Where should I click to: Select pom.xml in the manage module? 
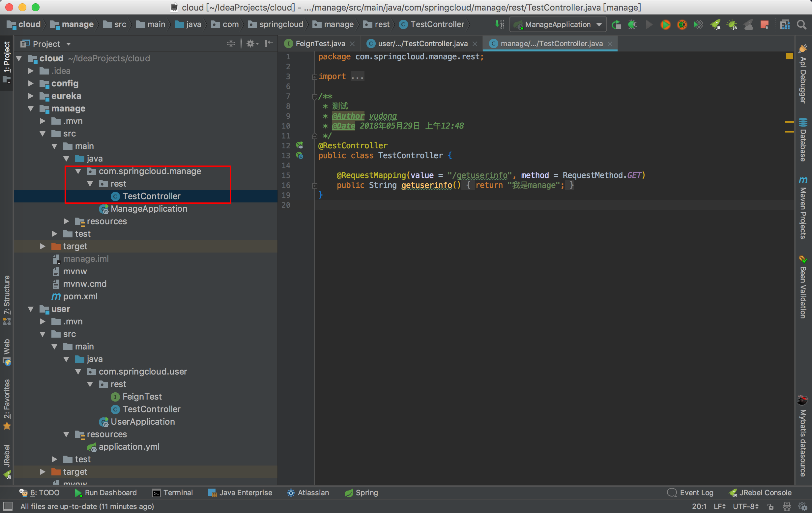(80, 296)
